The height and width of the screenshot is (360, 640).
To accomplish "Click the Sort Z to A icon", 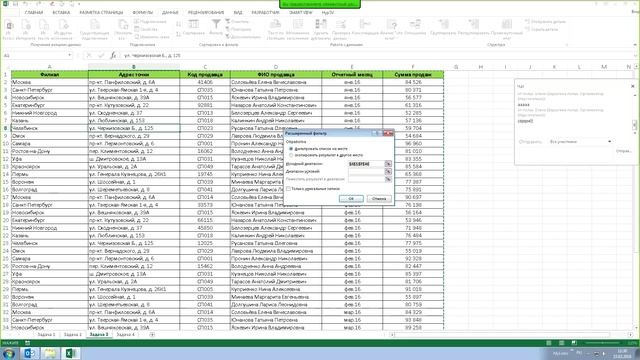I will pyautogui.click(x=178, y=35).
